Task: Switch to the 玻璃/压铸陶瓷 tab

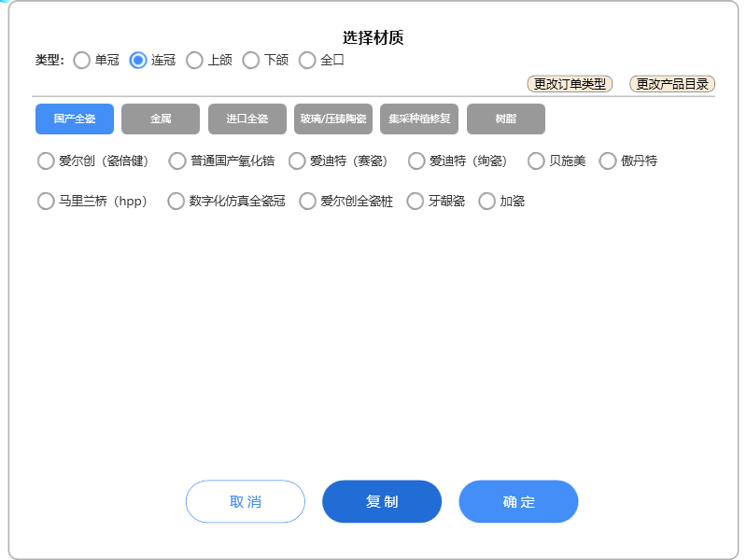Action: [x=333, y=119]
